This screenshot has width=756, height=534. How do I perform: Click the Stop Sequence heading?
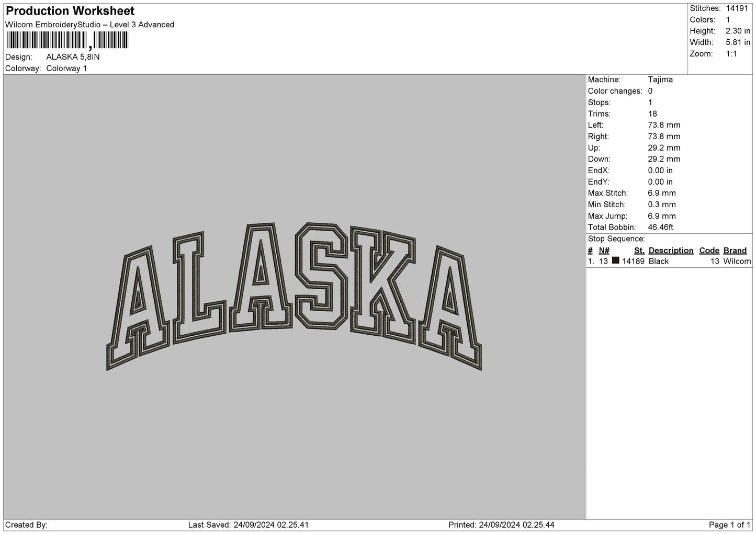click(x=616, y=238)
